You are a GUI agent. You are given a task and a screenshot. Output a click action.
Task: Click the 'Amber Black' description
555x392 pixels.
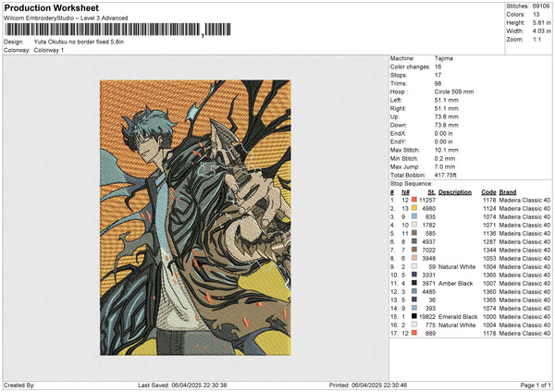(x=455, y=284)
